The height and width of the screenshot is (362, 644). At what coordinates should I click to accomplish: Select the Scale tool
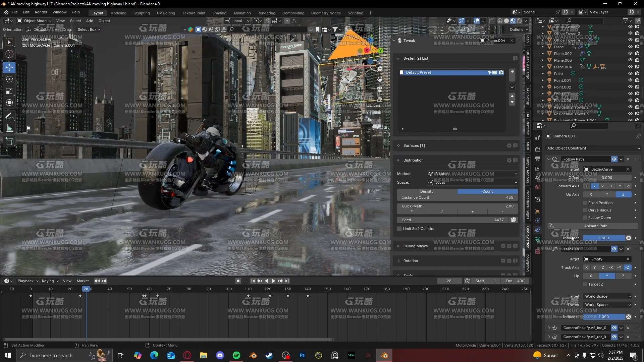9,91
